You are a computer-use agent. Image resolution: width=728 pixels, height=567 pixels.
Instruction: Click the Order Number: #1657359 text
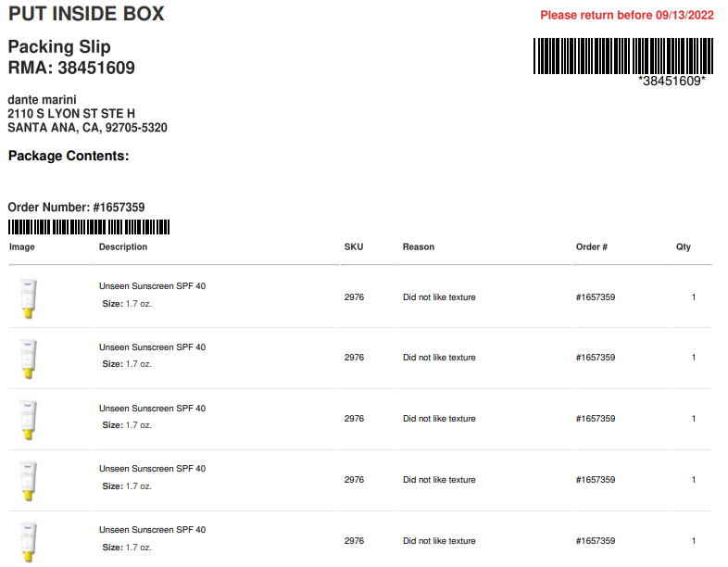click(76, 208)
